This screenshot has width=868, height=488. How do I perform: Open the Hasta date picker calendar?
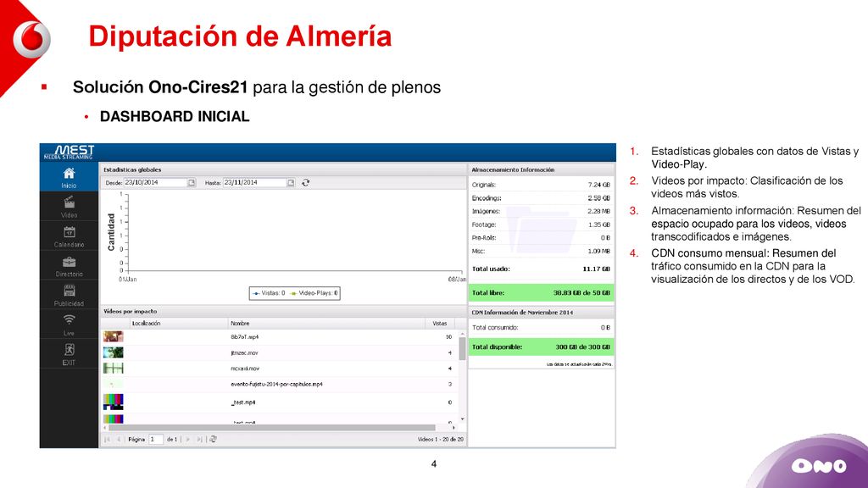291,183
